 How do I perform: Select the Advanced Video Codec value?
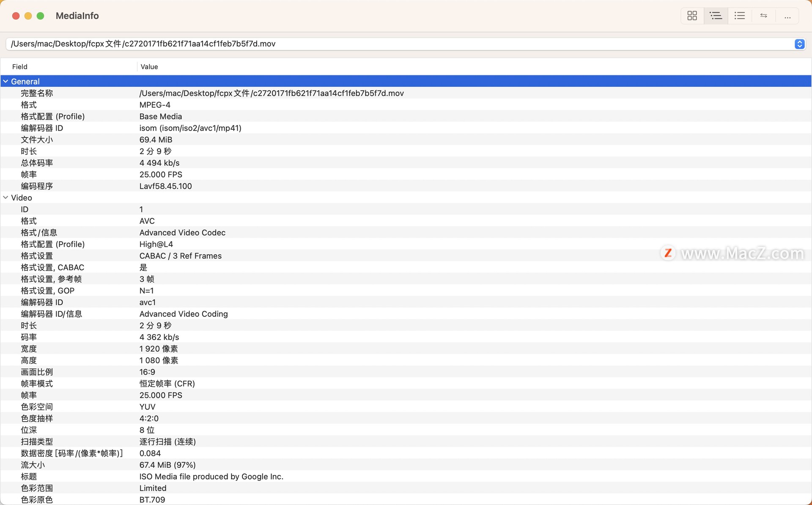coord(182,233)
